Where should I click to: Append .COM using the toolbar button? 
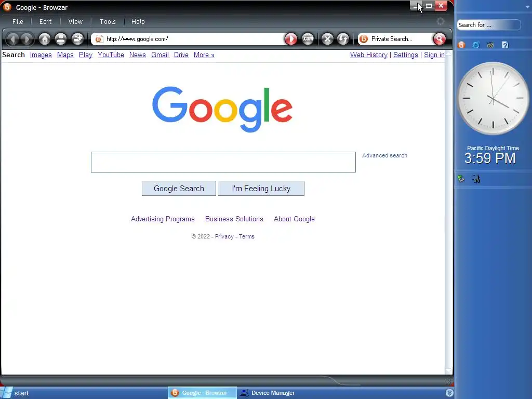click(x=308, y=39)
